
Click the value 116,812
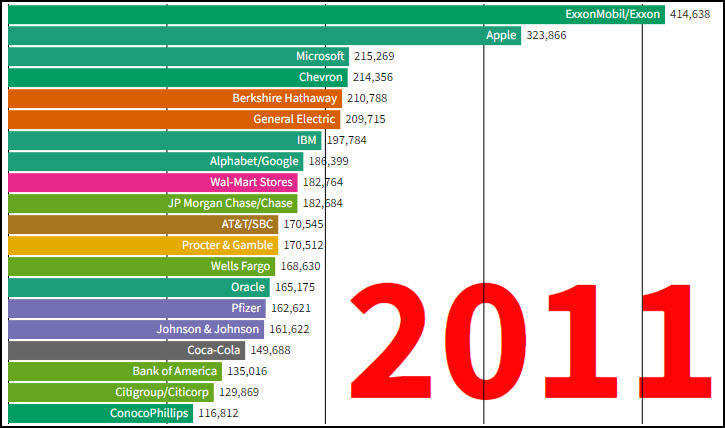click(218, 413)
